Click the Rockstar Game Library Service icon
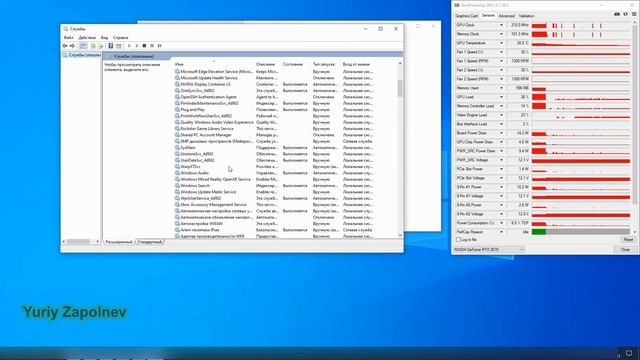 [x=177, y=128]
